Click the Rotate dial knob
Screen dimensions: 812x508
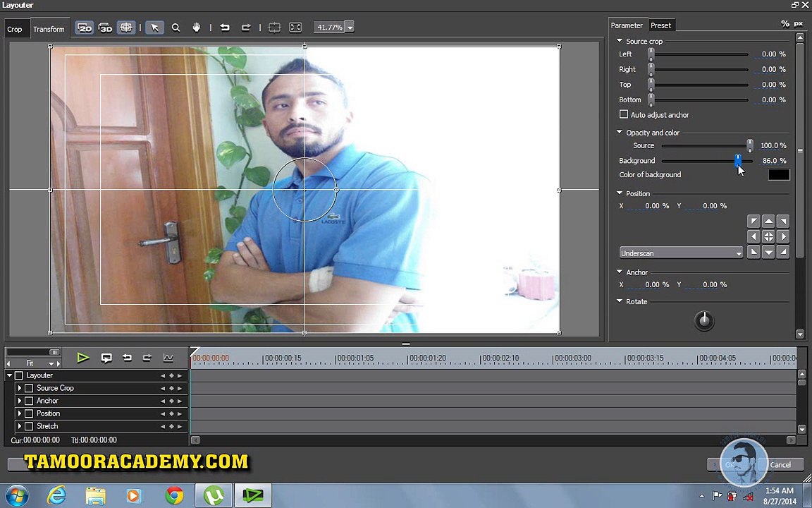coord(703,321)
